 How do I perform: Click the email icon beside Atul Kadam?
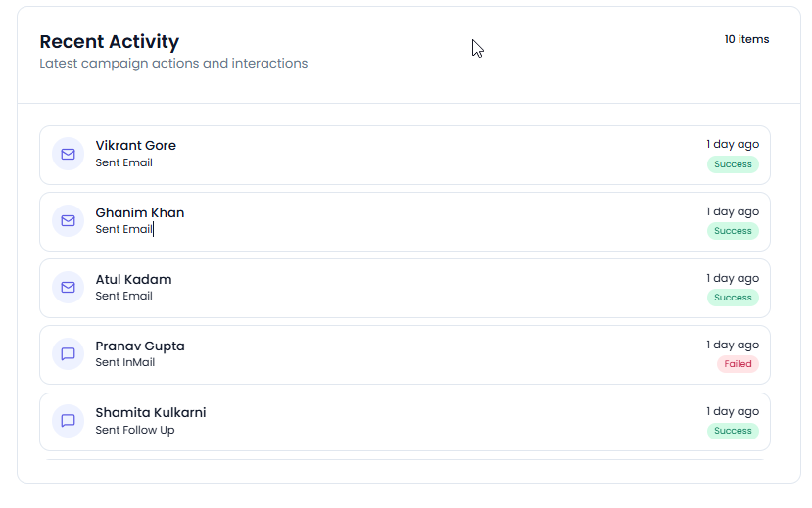68,288
